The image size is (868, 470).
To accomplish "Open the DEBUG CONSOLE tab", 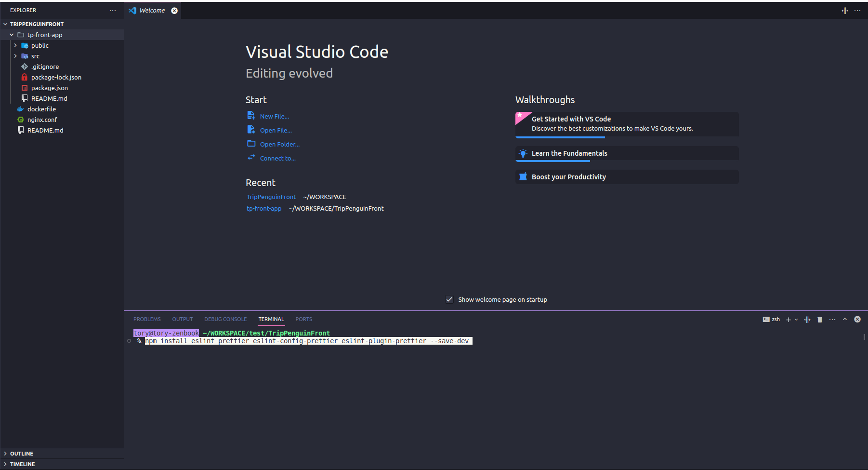I will pyautogui.click(x=225, y=319).
